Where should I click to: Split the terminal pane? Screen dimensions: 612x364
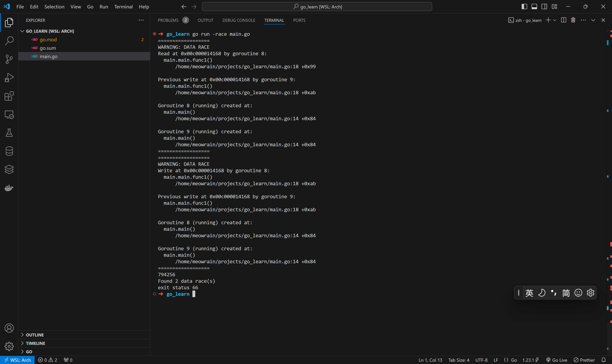(563, 20)
